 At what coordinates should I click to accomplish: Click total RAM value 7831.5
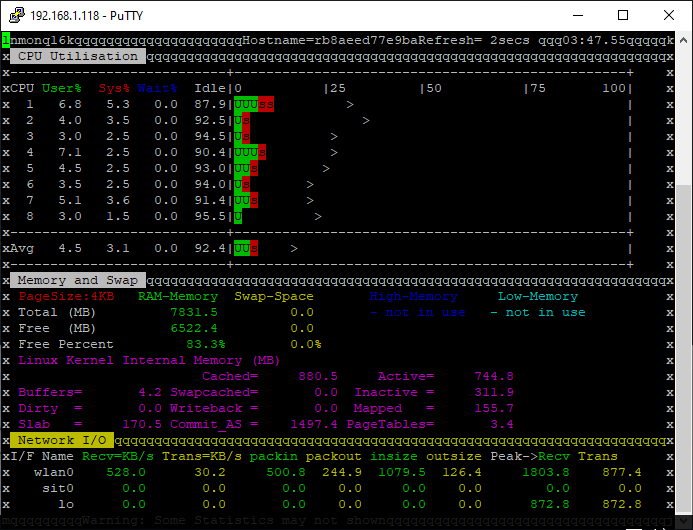click(x=194, y=312)
